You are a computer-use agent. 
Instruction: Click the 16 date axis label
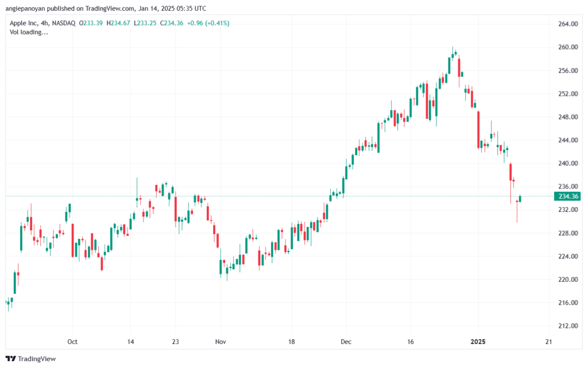(410, 342)
